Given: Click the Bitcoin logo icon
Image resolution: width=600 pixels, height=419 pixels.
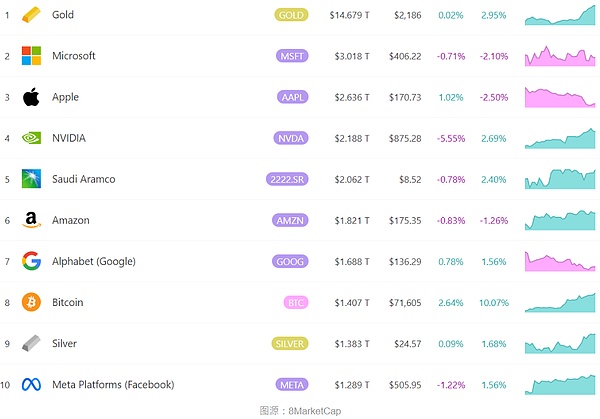Looking at the screenshot, I should [x=31, y=302].
